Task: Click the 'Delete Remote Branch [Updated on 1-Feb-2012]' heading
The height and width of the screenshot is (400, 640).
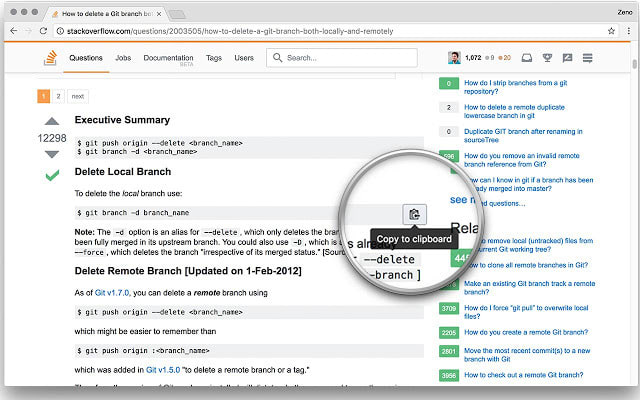Action: (188, 271)
